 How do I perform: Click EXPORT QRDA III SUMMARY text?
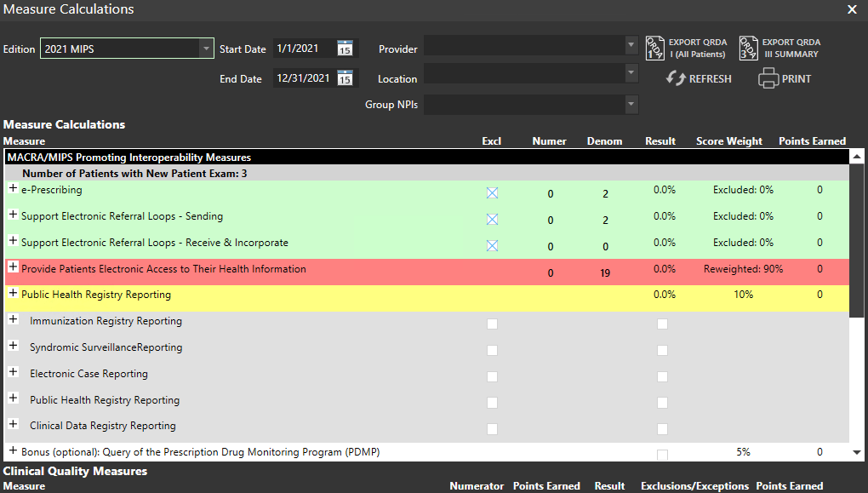tap(791, 49)
